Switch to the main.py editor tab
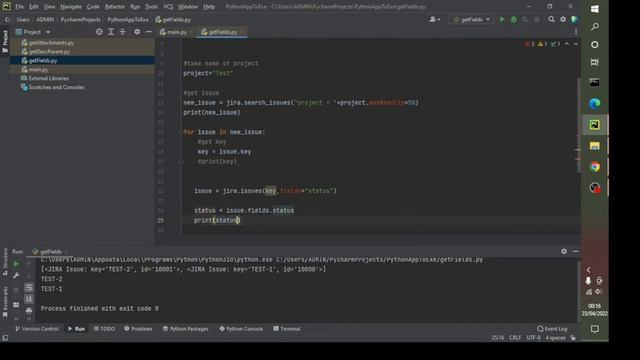 point(173,32)
